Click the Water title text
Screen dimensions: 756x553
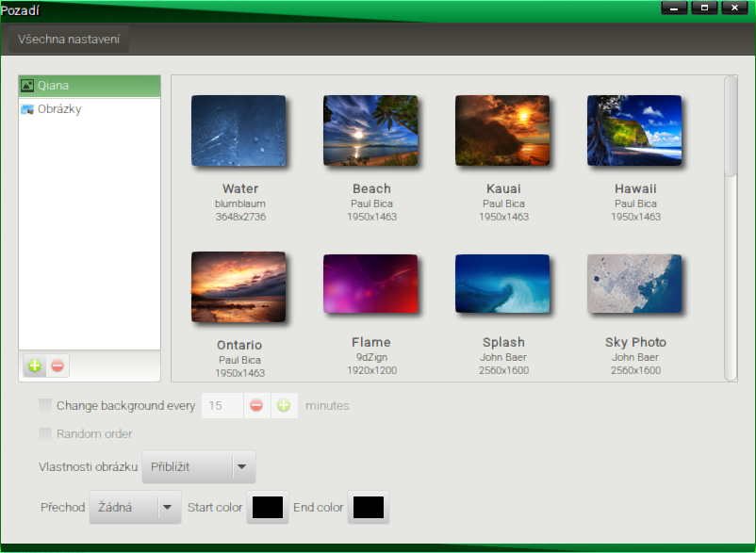point(240,188)
